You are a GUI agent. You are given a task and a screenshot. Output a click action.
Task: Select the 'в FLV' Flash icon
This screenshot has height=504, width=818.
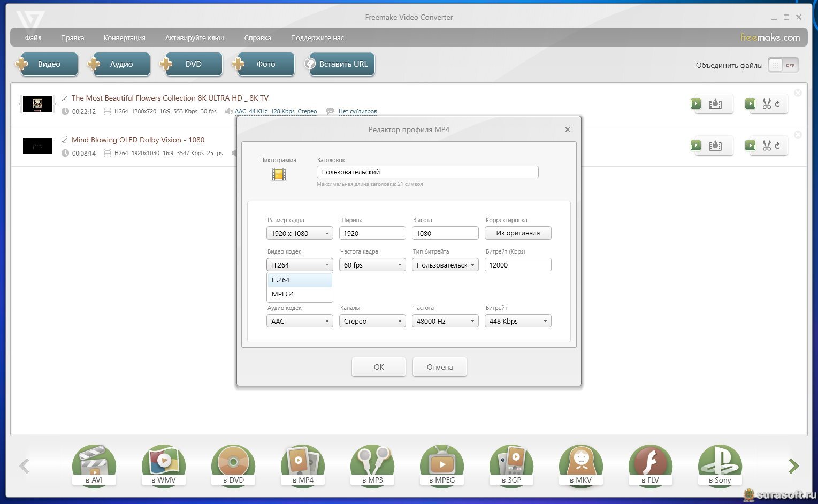click(651, 464)
